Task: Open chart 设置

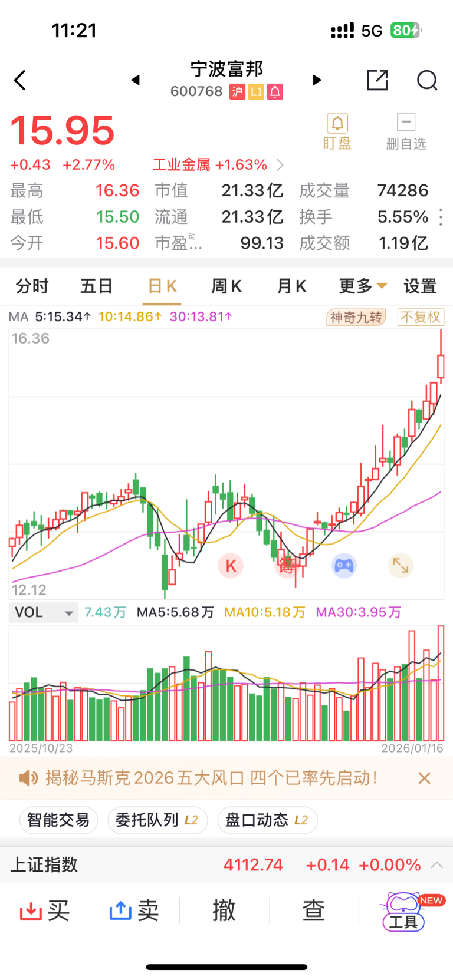Action: (420, 286)
